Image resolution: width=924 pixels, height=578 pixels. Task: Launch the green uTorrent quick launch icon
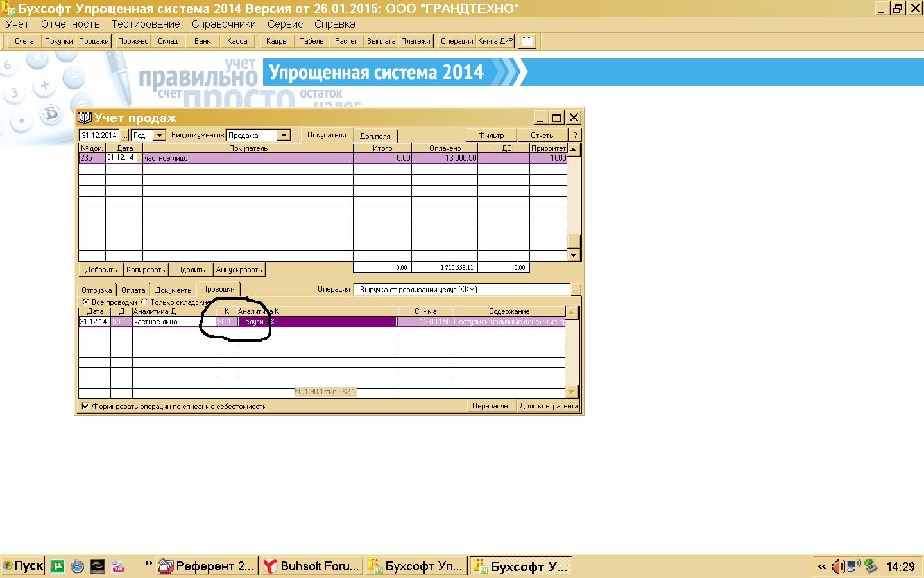pos(58,566)
